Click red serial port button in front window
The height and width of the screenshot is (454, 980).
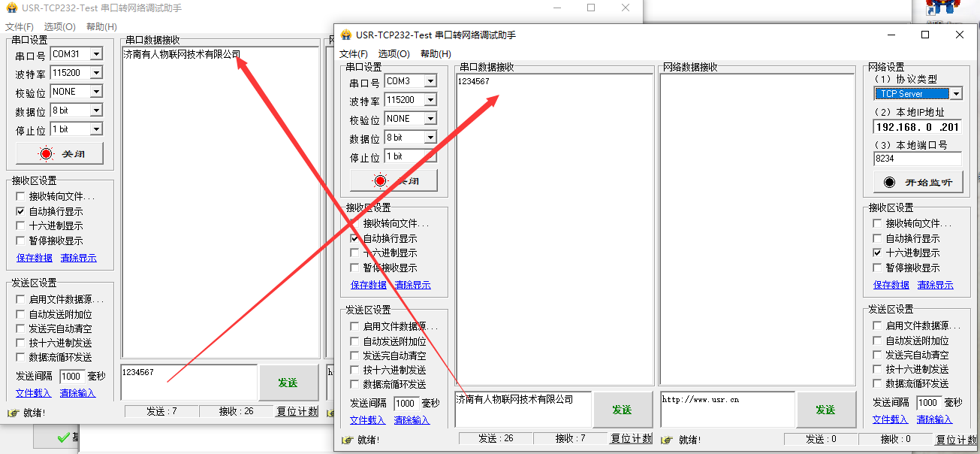click(x=394, y=180)
